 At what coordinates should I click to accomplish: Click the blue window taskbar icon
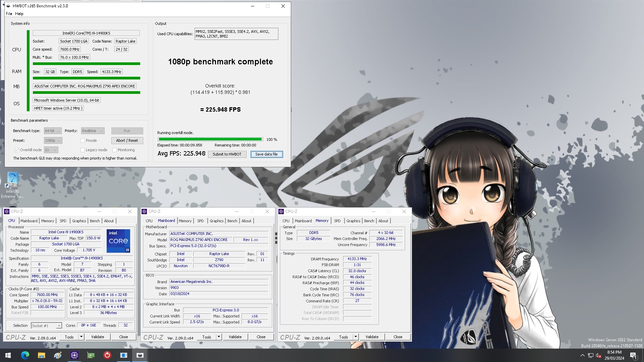[123, 355]
